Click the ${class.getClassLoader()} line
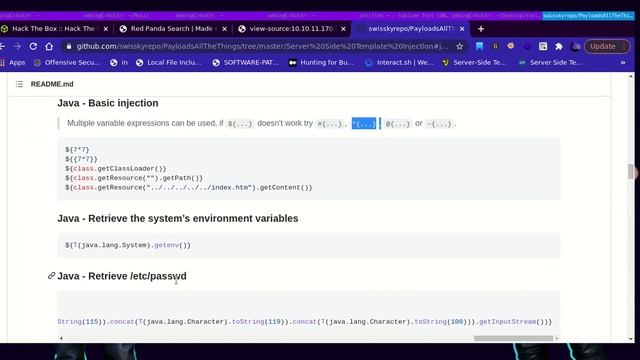 coord(116,169)
